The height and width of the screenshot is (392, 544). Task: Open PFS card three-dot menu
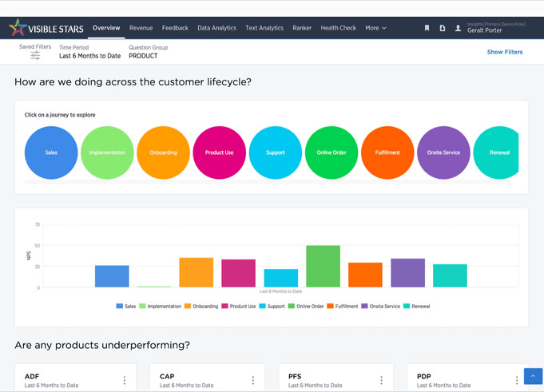[382, 381]
